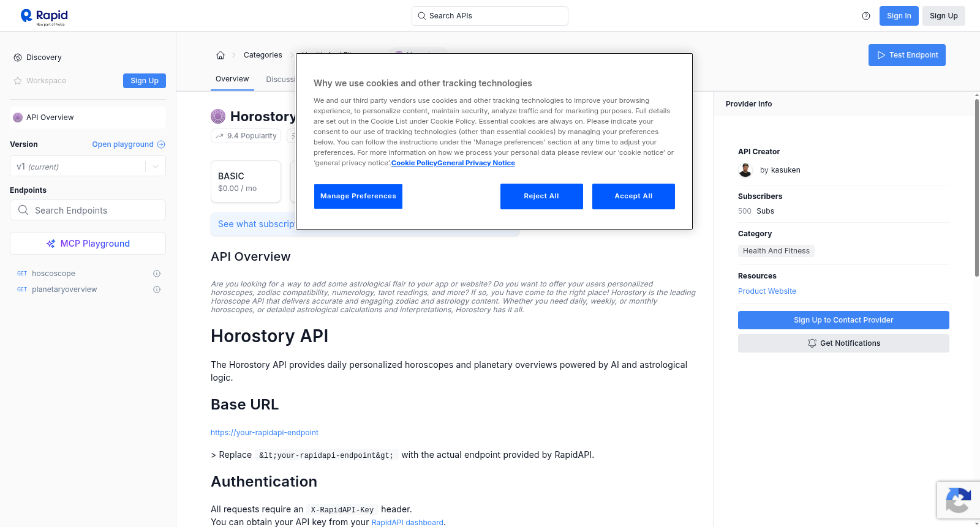The image size is (980, 527).
Task: Click the page vertical scrollbar
Action: click(x=976, y=187)
